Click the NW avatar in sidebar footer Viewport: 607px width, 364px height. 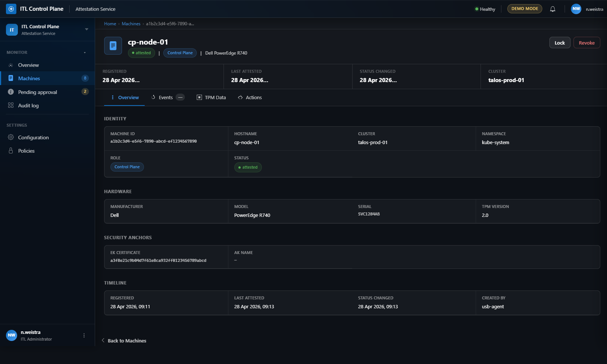pos(12,335)
